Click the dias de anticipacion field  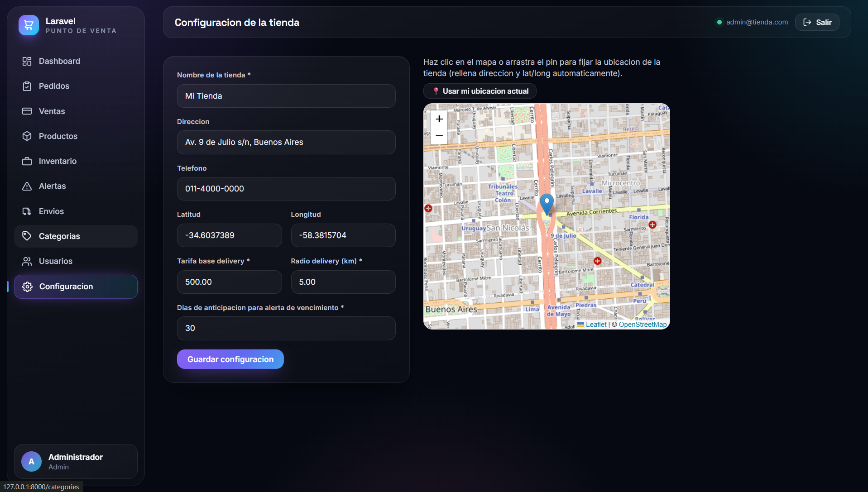[x=286, y=328]
